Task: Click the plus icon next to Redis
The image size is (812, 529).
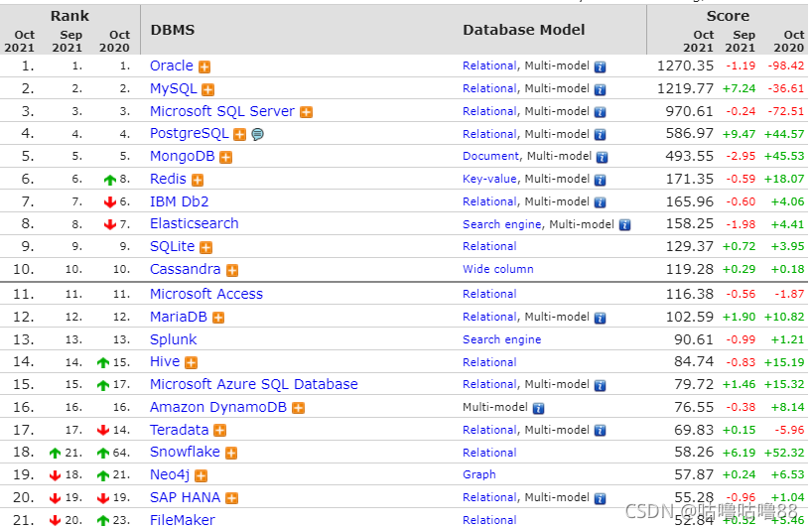Action: pos(198,180)
